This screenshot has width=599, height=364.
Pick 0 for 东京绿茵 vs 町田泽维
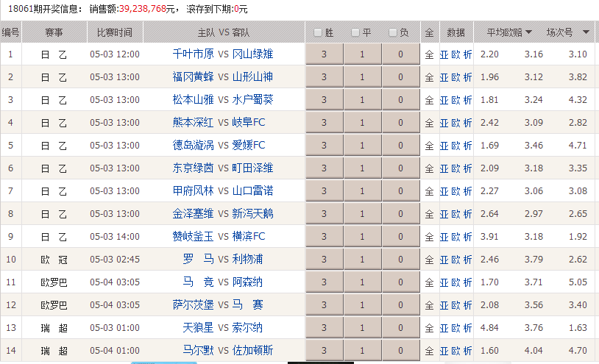coord(400,168)
